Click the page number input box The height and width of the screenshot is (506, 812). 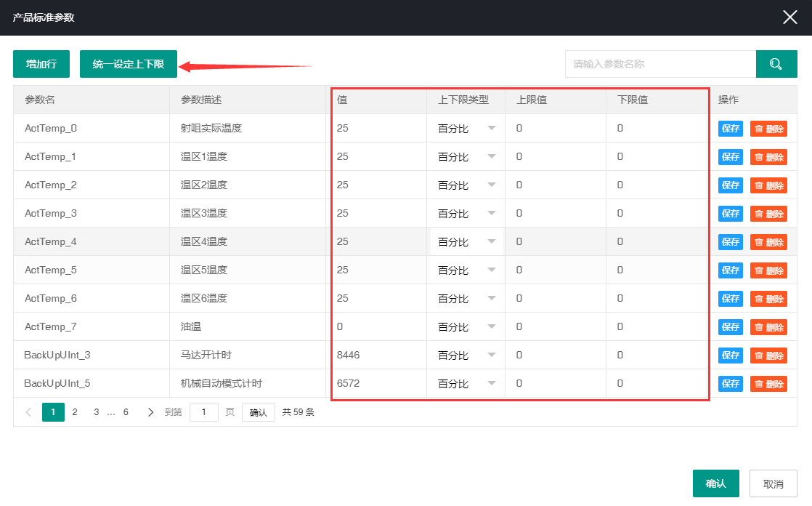(204, 411)
